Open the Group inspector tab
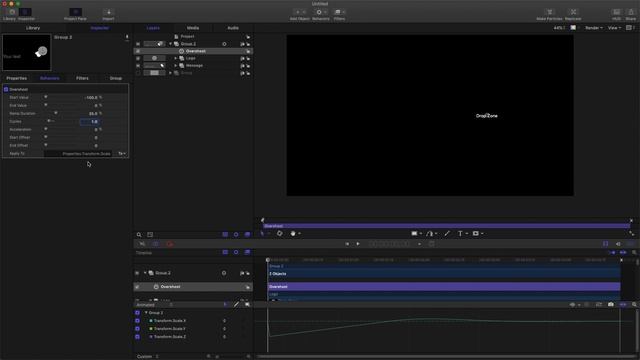Screen dimensions: 640x360 pyautogui.click(x=116, y=78)
